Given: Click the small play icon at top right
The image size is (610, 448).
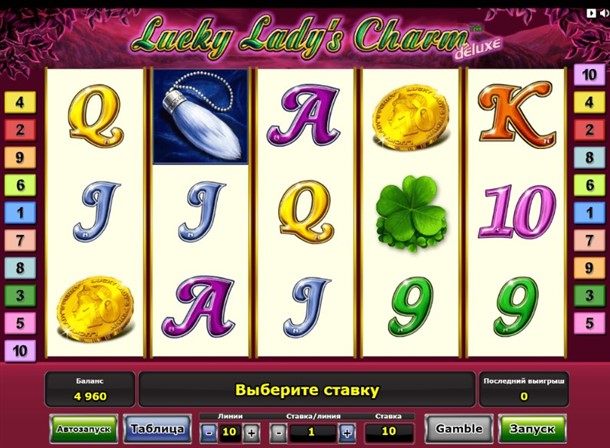Looking at the screenshot, I should [591, 13].
